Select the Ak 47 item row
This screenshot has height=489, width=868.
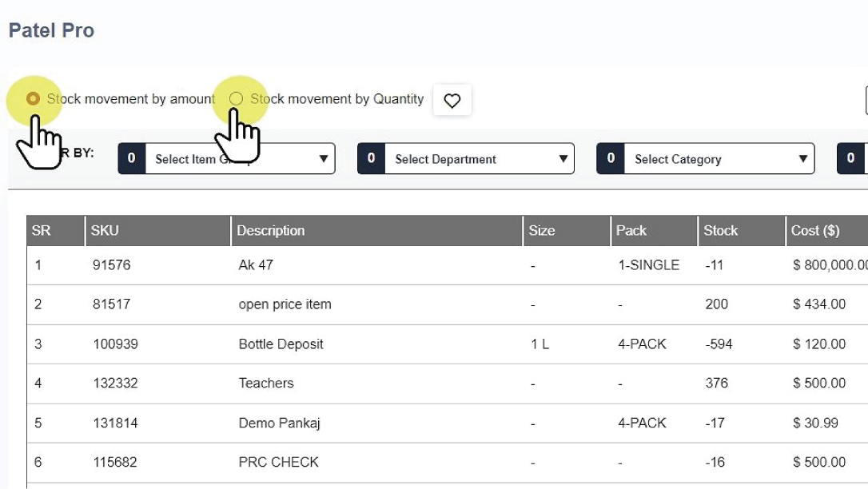point(256,265)
